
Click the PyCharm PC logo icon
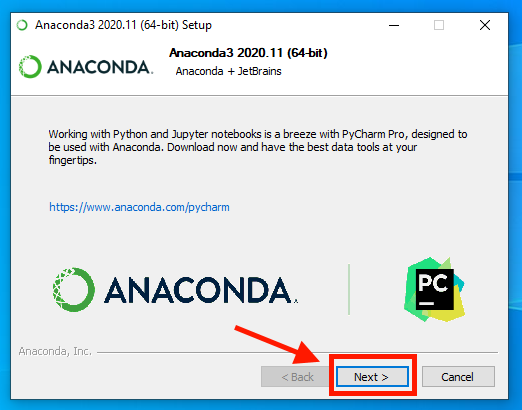(x=434, y=290)
